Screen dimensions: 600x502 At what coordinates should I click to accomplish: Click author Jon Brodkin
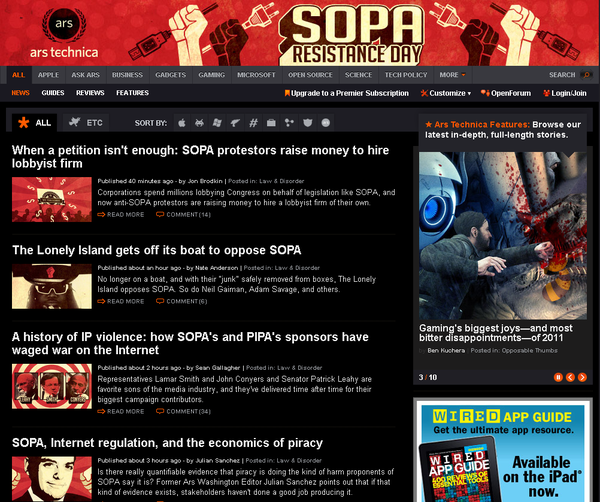[x=205, y=181]
